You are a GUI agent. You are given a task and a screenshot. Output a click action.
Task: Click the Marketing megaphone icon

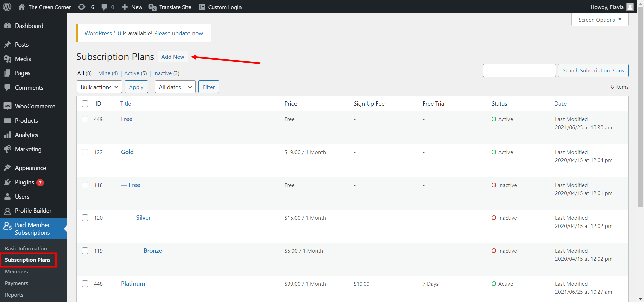click(7, 149)
